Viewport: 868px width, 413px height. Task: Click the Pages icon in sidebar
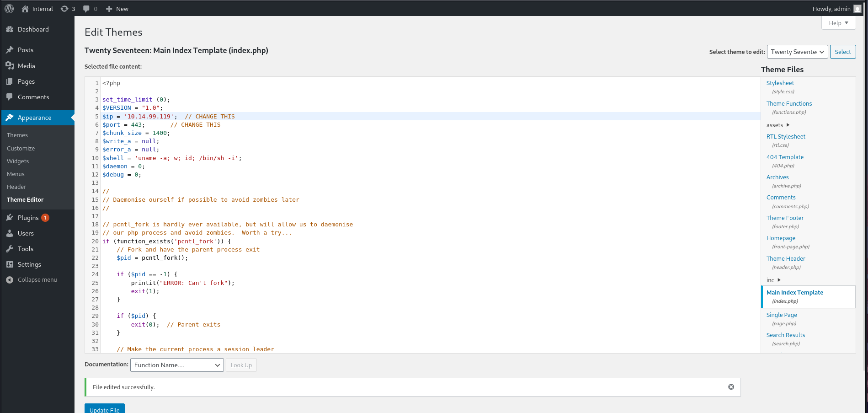tap(10, 81)
